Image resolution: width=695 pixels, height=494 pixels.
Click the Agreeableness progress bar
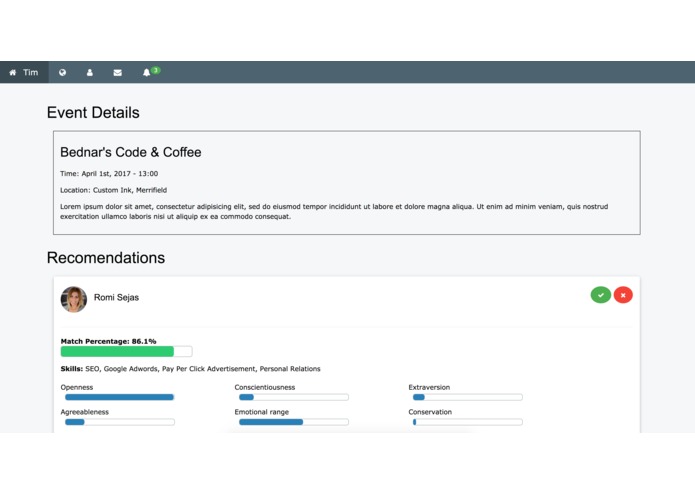(120, 422)
